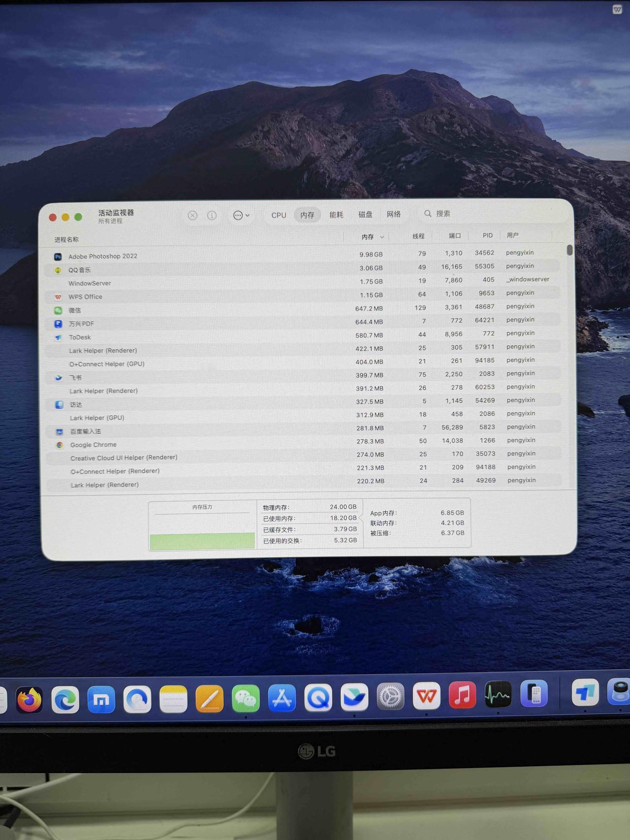Switch to the CPU tab
The image size is (630, 840).
tap(279, 215)
